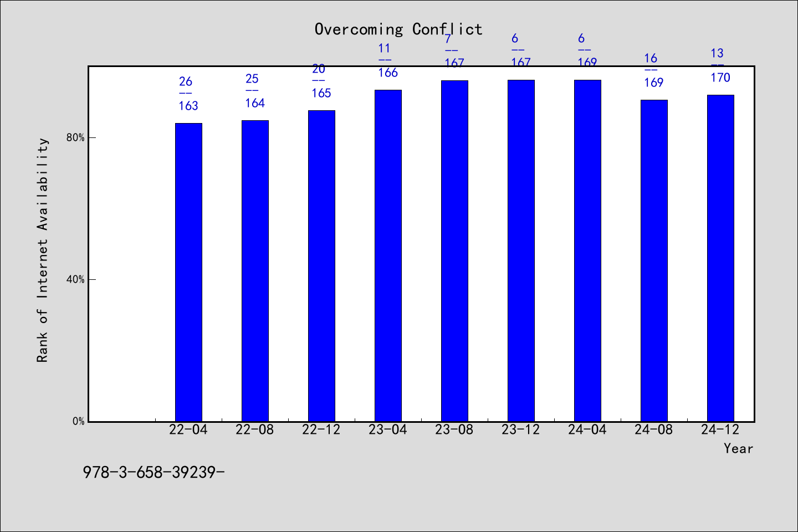Click data label '7 / 167' above 23-08
The image size is (798, 532).
(454, 51)
